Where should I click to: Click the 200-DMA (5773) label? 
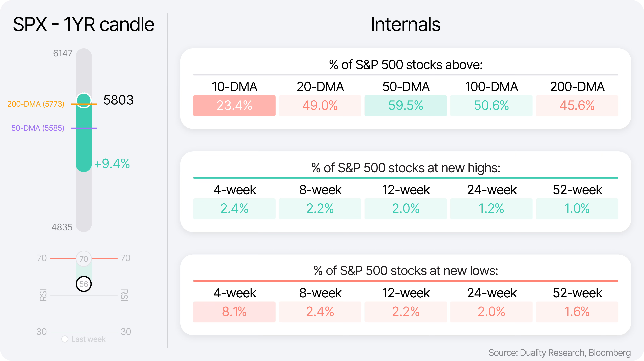(x=36, y=104)
